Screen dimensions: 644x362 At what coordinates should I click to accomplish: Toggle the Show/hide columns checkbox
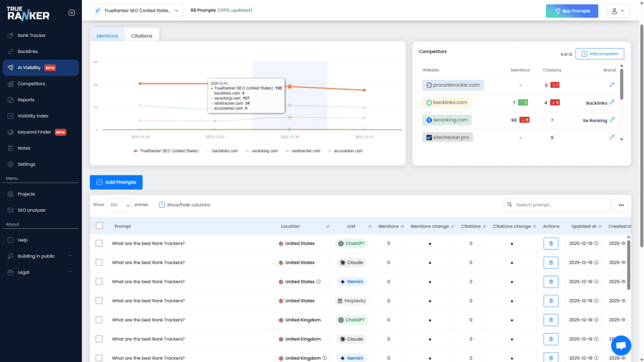[162, 205]
